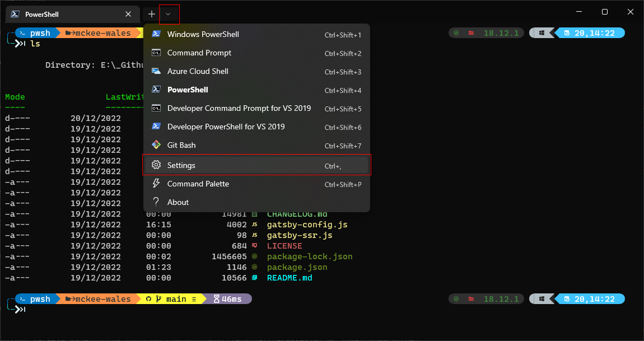Click the JS icon beside gatsby-config.js
Viewport: 644px width, 341px height.
pyautogui.click(x=255, y=225)
